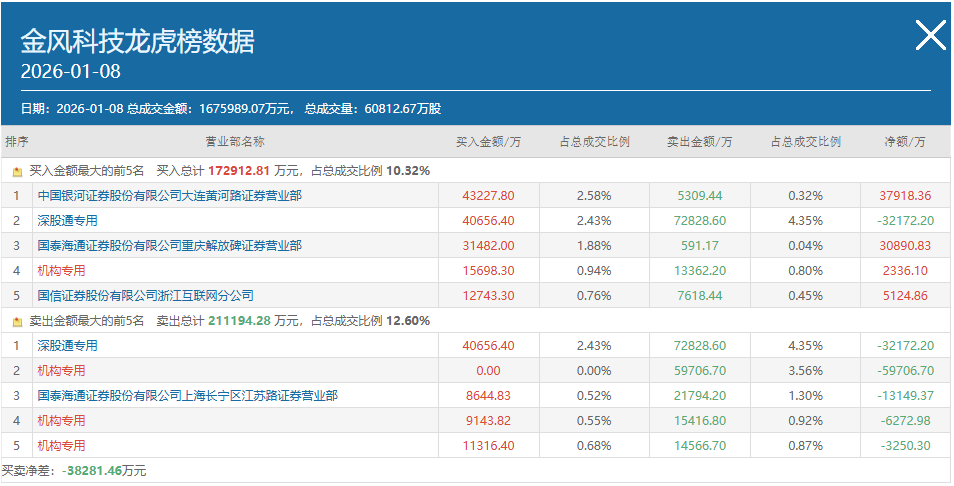The width and height of the screenshot is (954, 486).
Task: Select net amount 37918.36 cell
Action: [x=905, y=196]
